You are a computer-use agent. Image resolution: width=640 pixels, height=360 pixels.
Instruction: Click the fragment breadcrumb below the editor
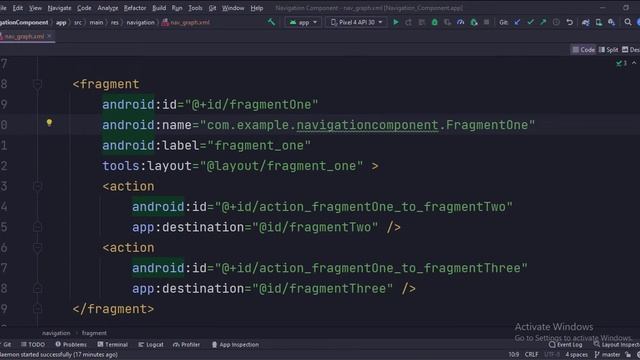pos(94,333)
